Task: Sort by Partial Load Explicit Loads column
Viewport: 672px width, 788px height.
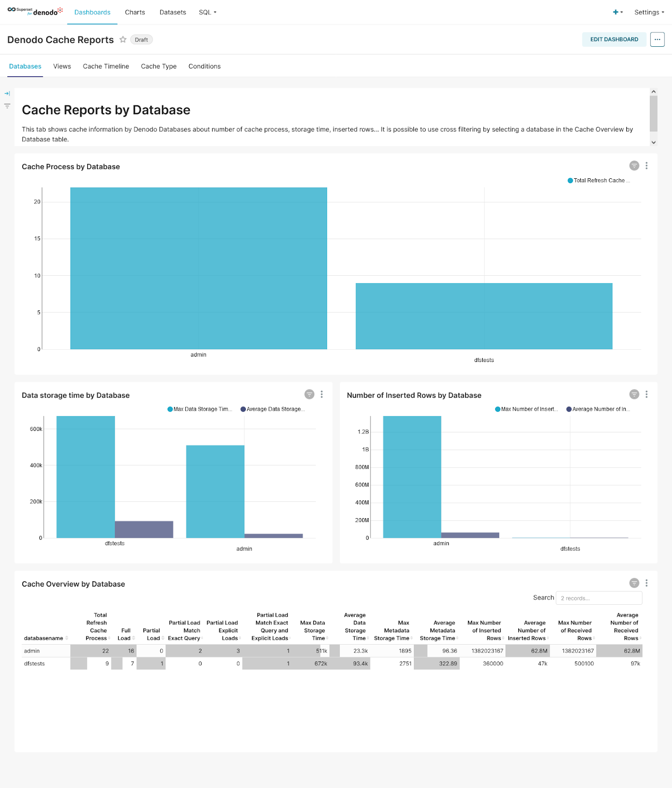Action: pos(223,630)
